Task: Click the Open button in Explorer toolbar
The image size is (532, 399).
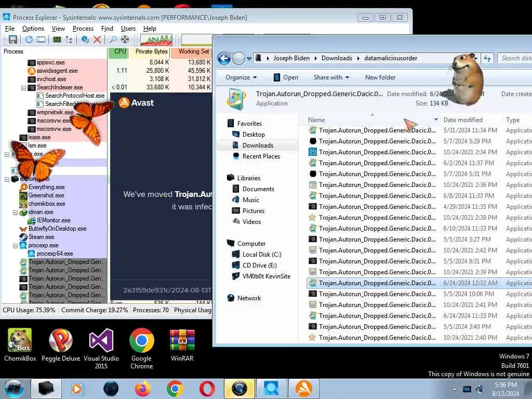Action: coord(286,77)
